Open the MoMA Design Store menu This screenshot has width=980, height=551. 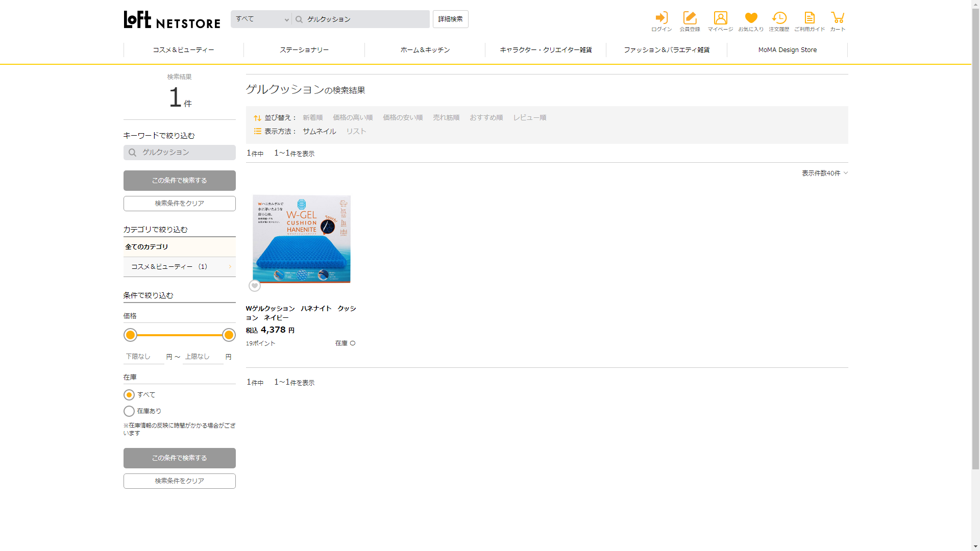[787, 50]
